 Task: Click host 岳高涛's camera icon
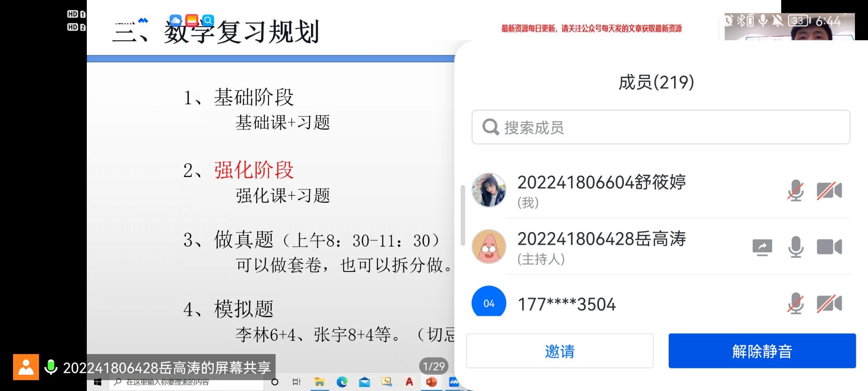(829, 247)
